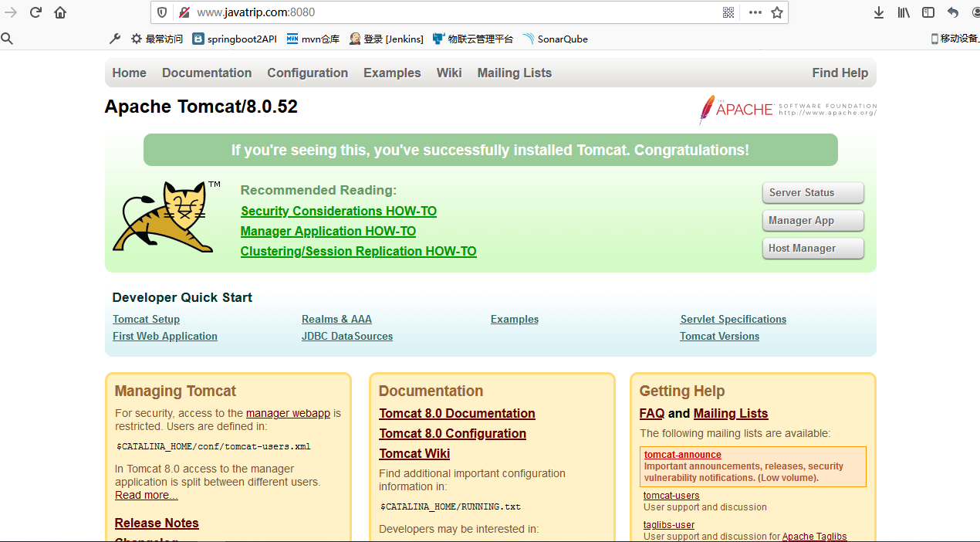Open 物联云管理平台 bookmark
This screenshot has height=542, width=980.
(x=473, y=39)
